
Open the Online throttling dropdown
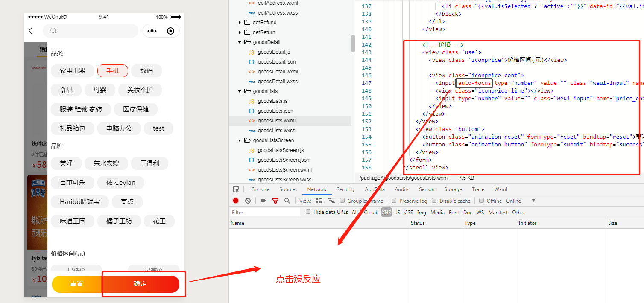(x=533, y=201)
